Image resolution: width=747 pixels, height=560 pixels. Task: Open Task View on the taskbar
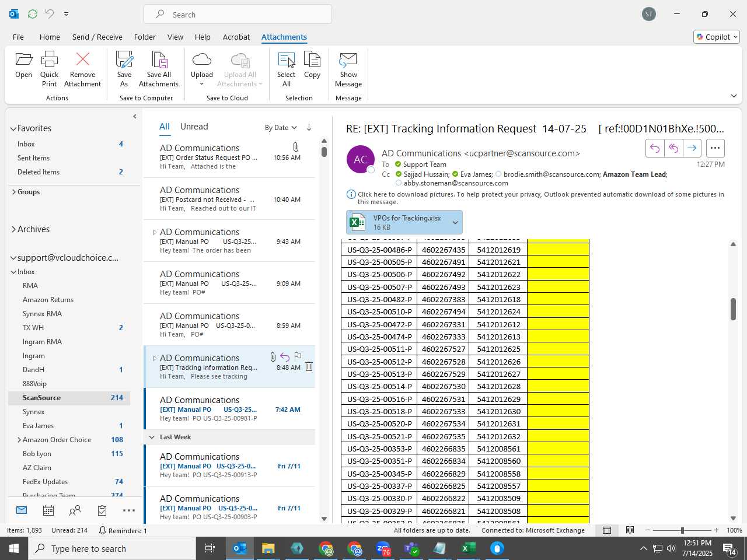pyautogui.click(x=210, y=548)
